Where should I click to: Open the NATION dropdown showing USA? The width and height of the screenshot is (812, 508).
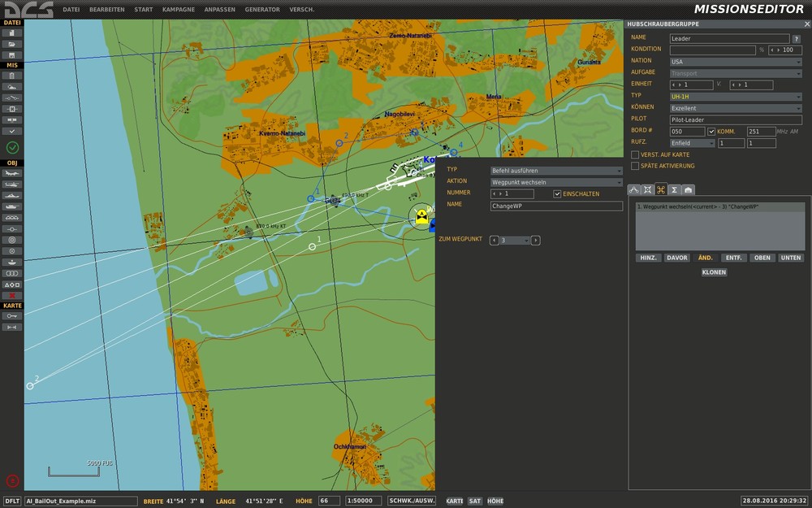point(736,61)
